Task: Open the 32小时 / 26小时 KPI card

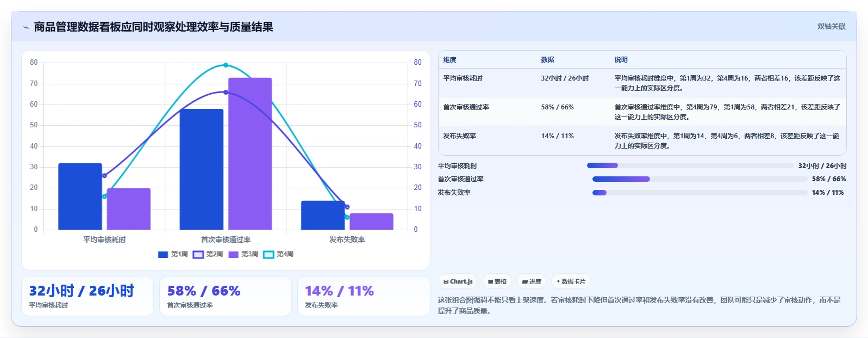Action: (x=88, y=296)
